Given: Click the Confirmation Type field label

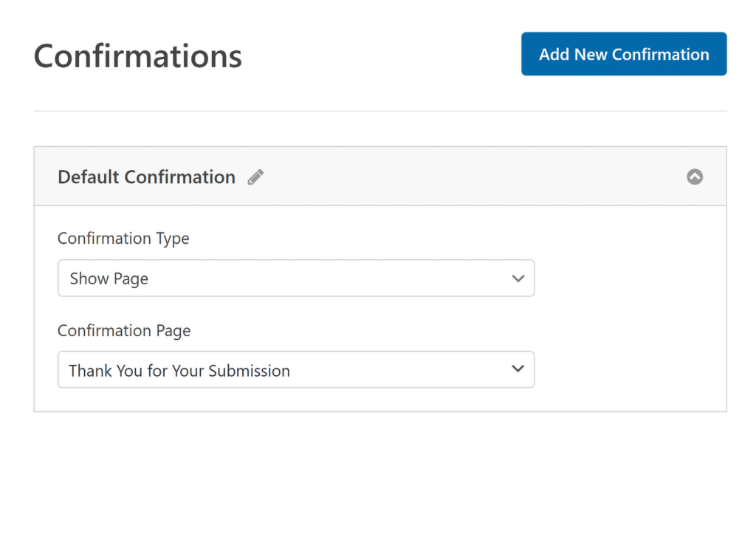Looking at the screenshot, I should (123, 238).
